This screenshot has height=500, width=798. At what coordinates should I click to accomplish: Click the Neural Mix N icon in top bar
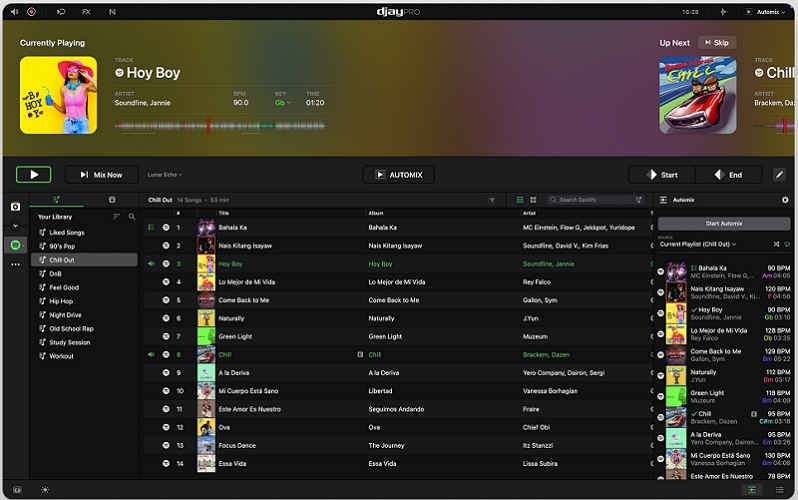click(112, 12)
